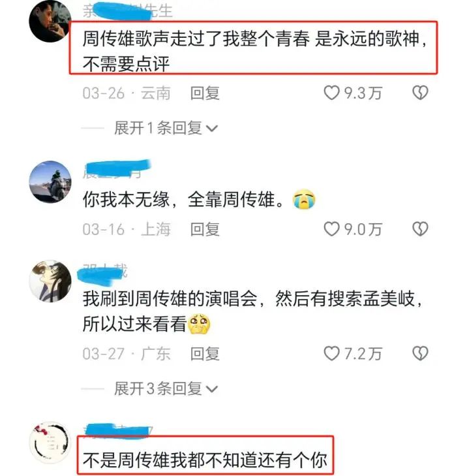This screenshot has width=452, height=476.
Task: Reply to the 03-16 上海 comment
Action: pos(205,229)
